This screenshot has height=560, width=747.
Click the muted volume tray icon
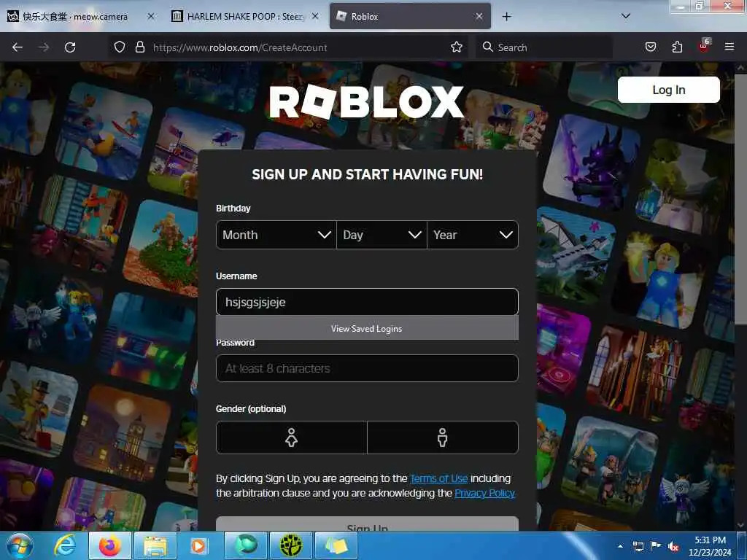673,546
